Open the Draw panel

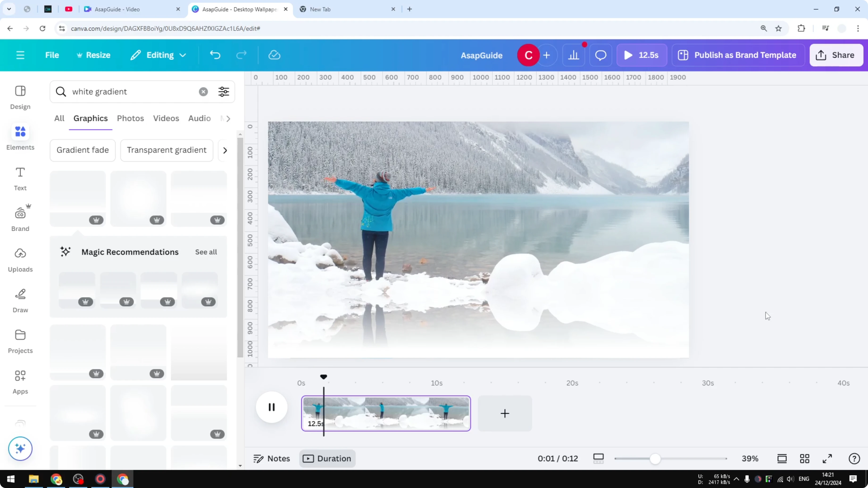point(20,300)
